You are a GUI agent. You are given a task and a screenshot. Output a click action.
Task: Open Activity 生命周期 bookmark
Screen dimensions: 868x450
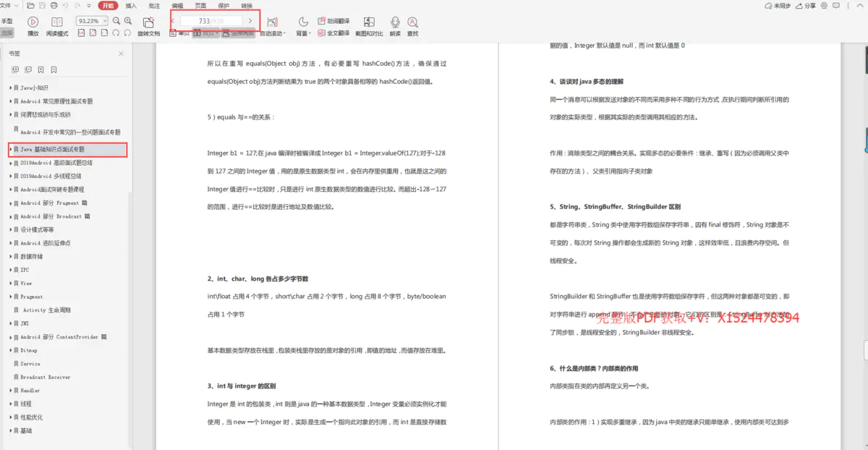coord(46,310)
